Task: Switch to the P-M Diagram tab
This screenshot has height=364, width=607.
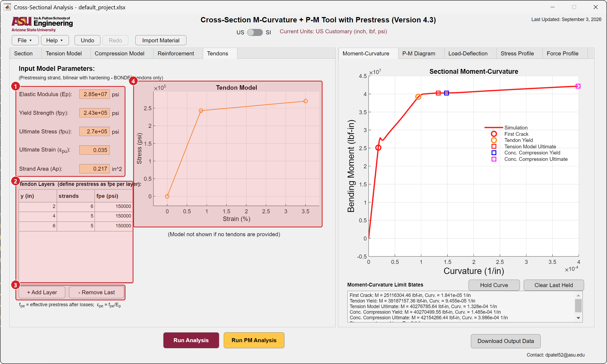Action: pos(418,54)
